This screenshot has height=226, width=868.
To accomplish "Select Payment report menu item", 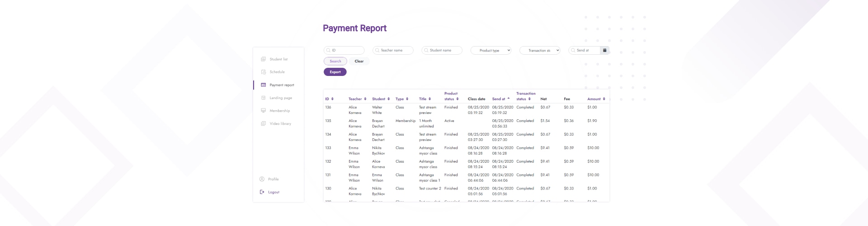I will click(282, 85).
